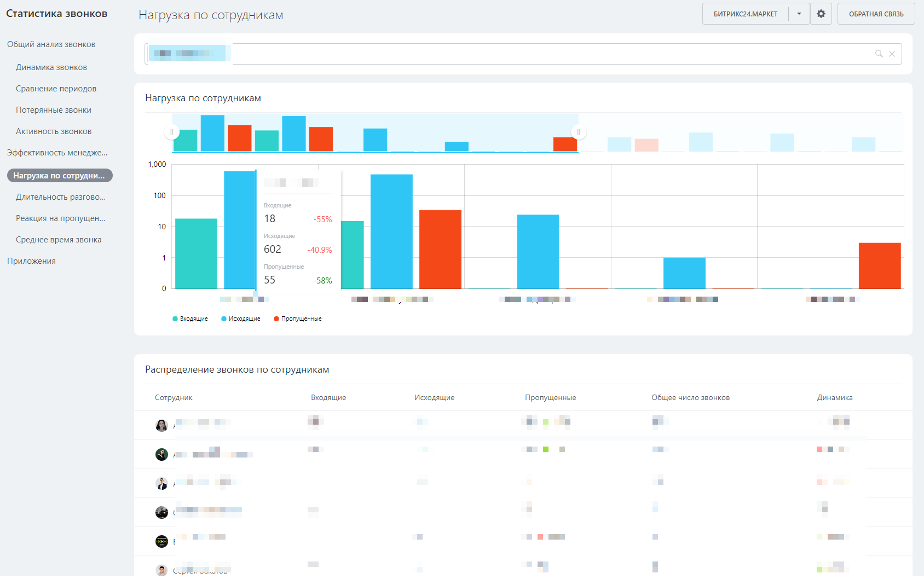Open Сравнение периодов report
Screen dimensions: 924x579
(56, 89)
